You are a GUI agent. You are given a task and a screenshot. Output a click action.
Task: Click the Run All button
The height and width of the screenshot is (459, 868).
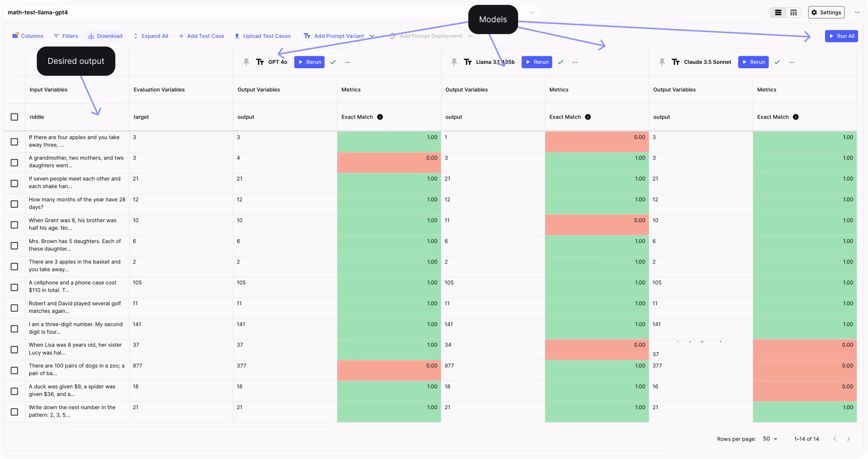pos(841,36)
